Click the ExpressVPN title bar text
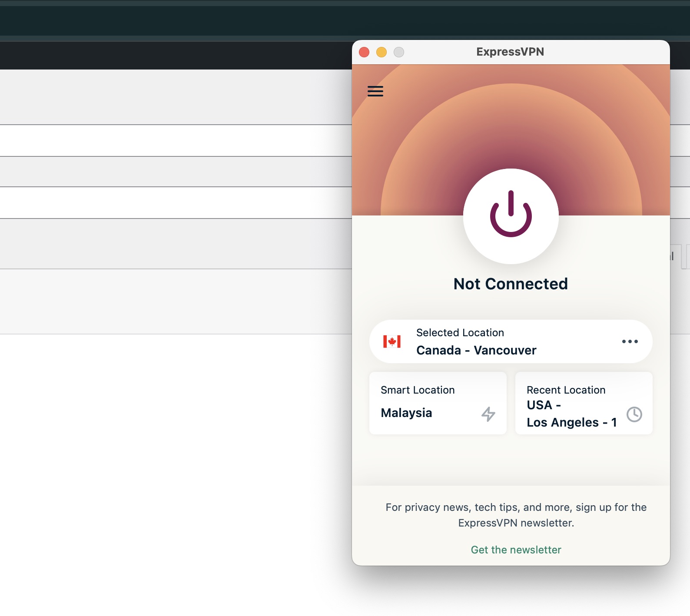Viewport: 690px width, 616px height. (x=510, y=52)
